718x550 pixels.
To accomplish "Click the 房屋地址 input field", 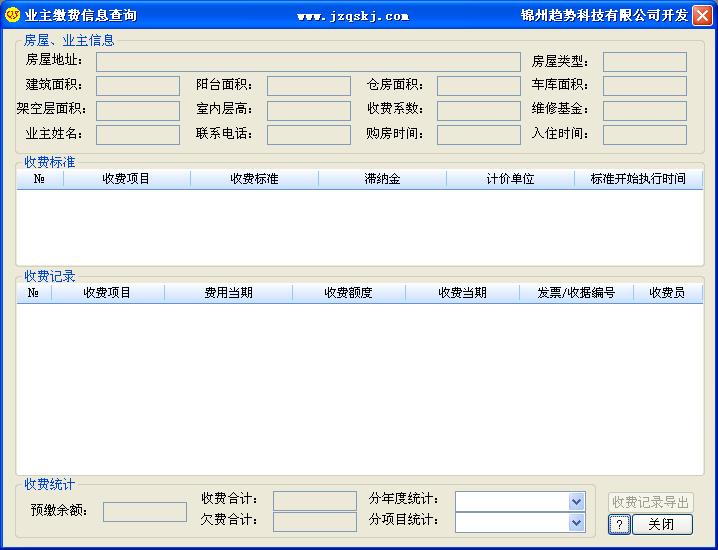I will (x=308, y=62).
